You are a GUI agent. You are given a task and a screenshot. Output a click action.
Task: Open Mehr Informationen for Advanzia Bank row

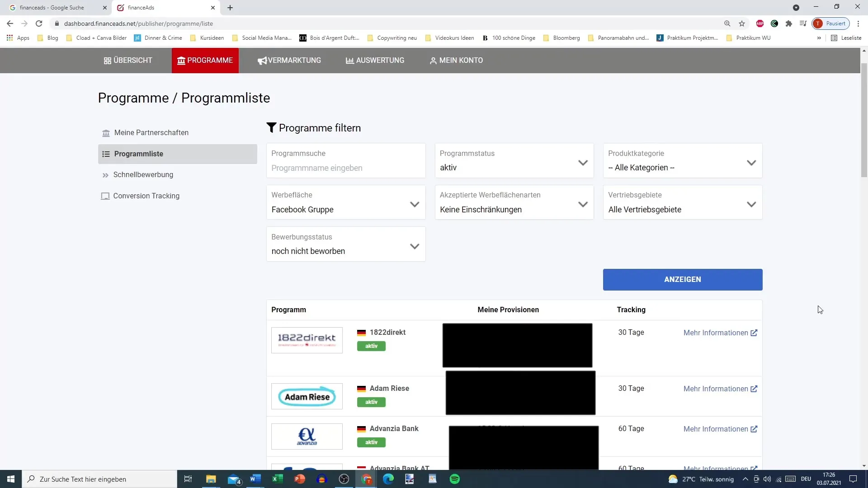[720, 429]
